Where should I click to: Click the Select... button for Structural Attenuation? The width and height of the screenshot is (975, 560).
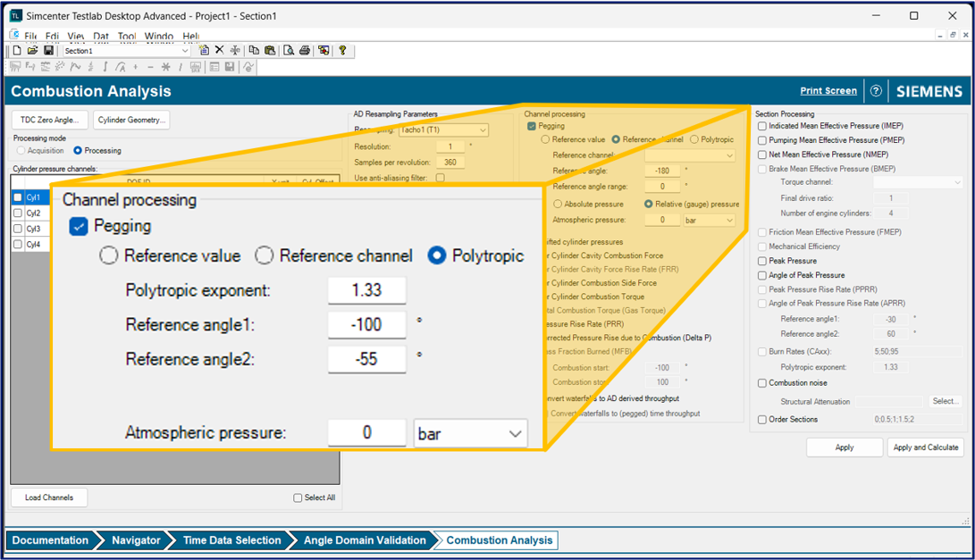(x=946, y=402)
